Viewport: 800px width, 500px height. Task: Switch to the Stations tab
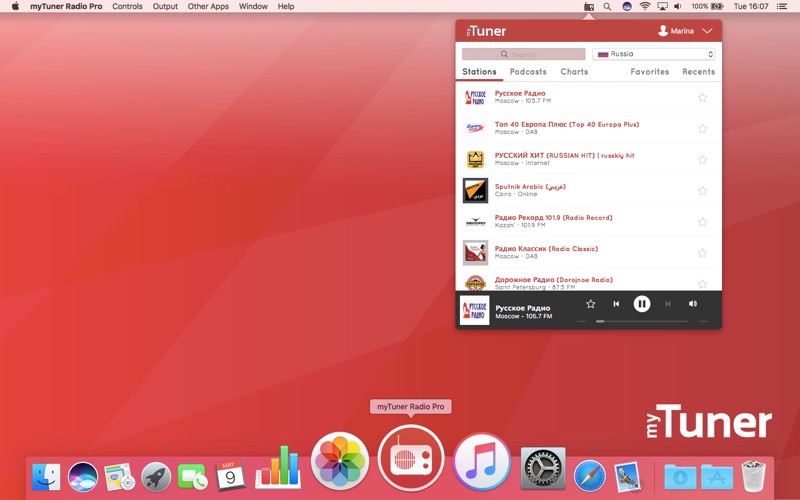pos(479,72)
